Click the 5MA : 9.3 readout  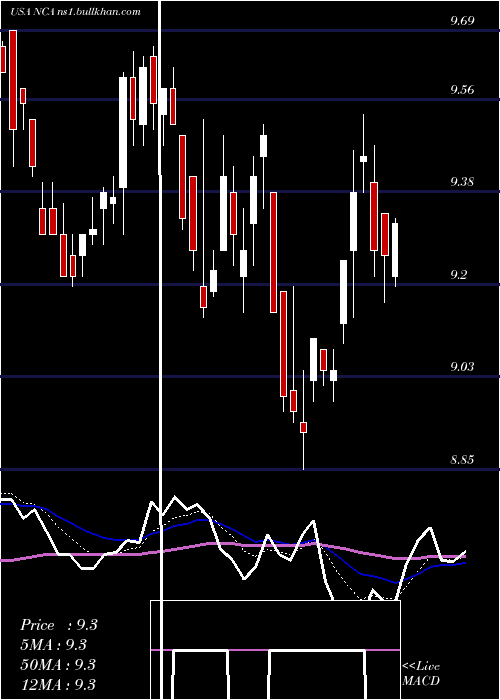[54, 645]
